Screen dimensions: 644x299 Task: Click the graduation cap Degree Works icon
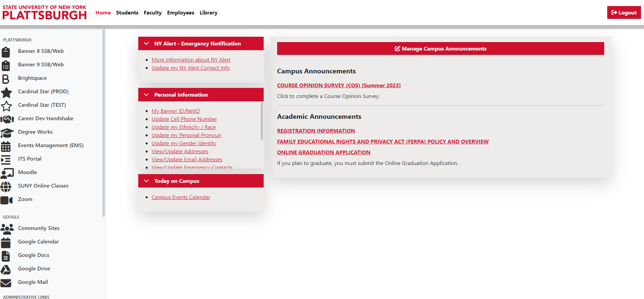tap(7, 133)
